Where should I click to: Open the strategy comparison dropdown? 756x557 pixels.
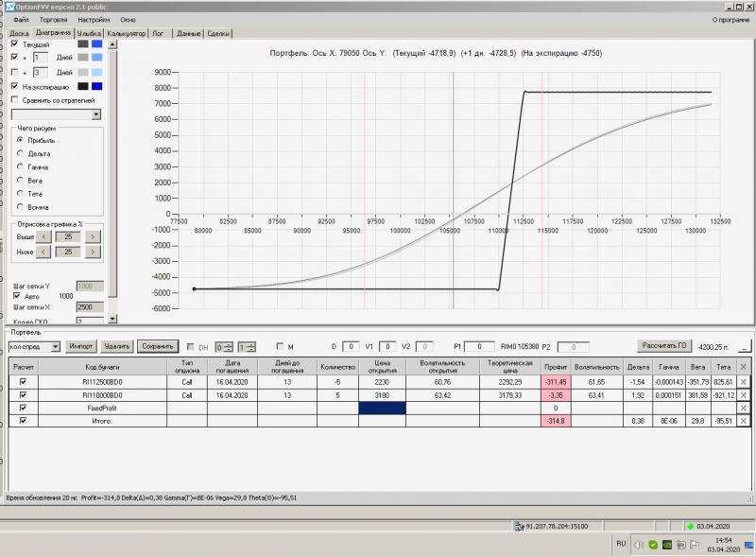pyautogui.click(x=96, y=114)
